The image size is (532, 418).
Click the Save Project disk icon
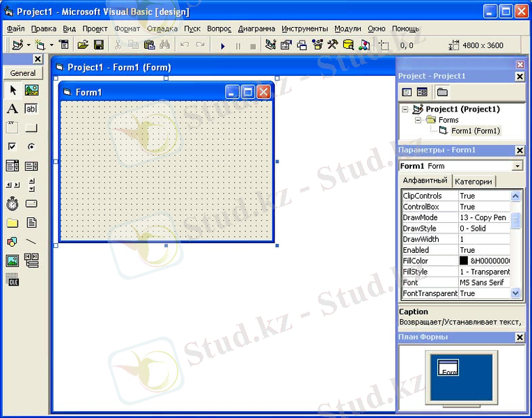pyautogui.click(x=99, y=45)
